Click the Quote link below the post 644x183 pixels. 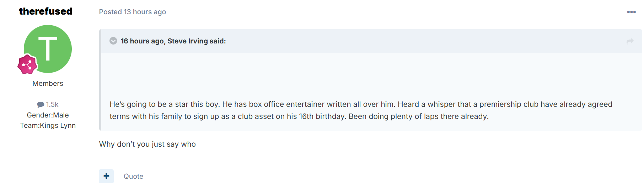[133, 176]
